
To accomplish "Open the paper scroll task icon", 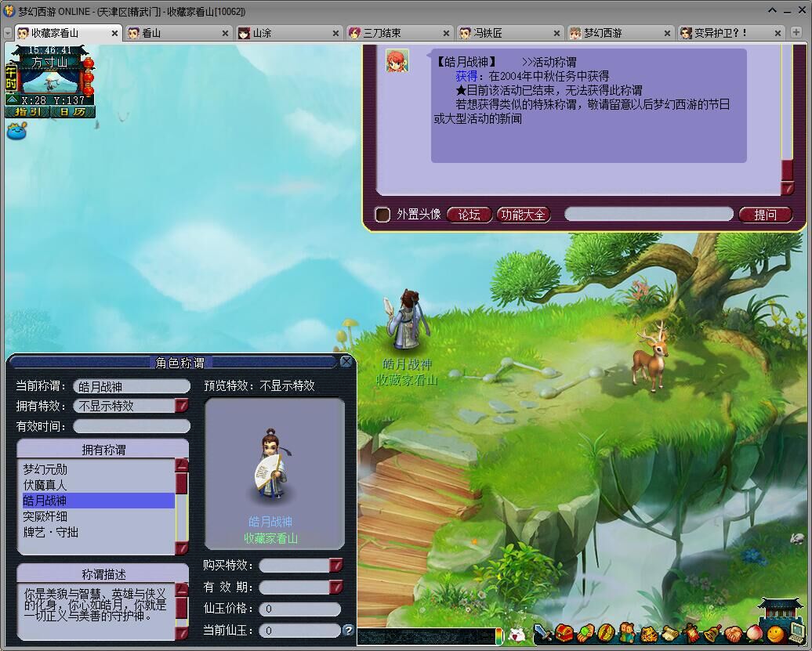I will (x=670, y=634).
